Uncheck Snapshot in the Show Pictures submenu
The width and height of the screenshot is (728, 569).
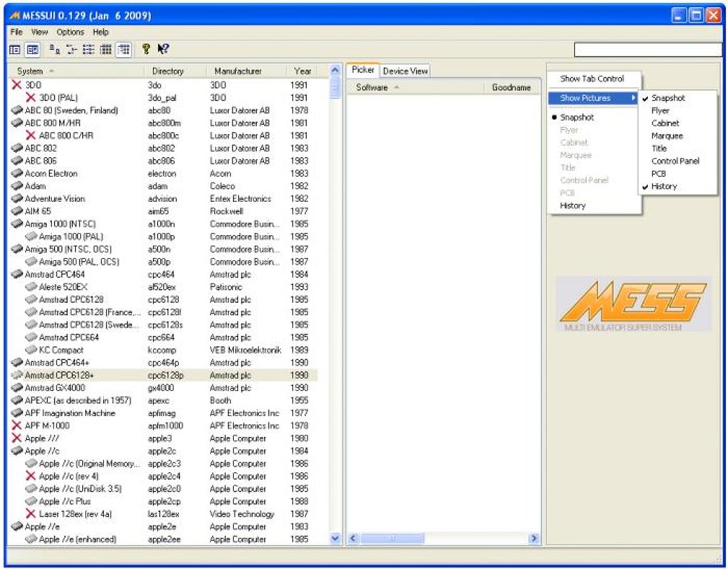pos(678,98)
